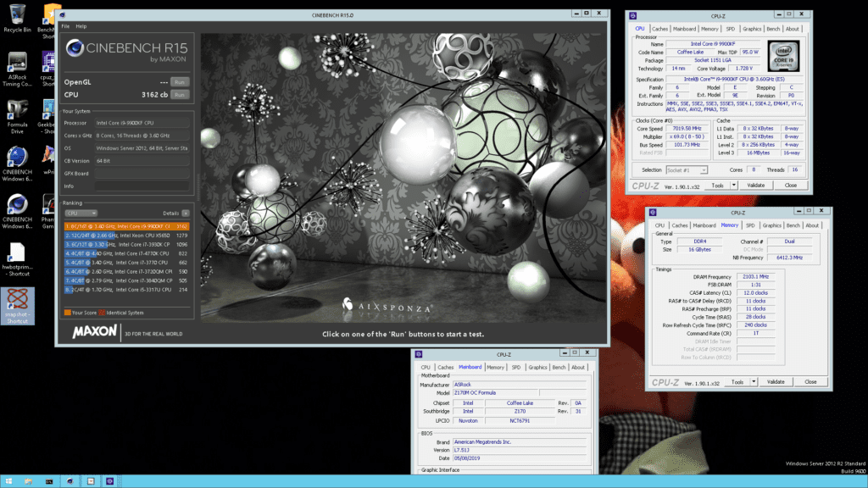Click Validate in top CPU-Z window
This screenshot has width=868, height=488.
pyautogui.click(x=755, y=186)
